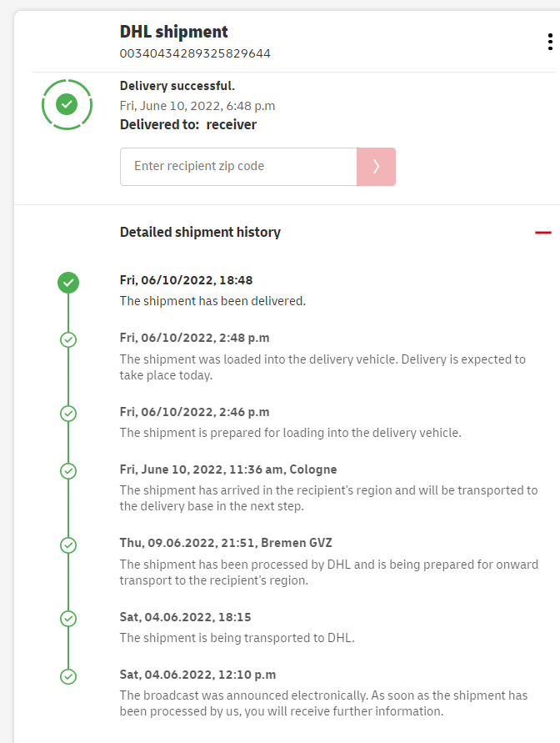Select the tracking number 00340434289325829644

tap(195, 53)
